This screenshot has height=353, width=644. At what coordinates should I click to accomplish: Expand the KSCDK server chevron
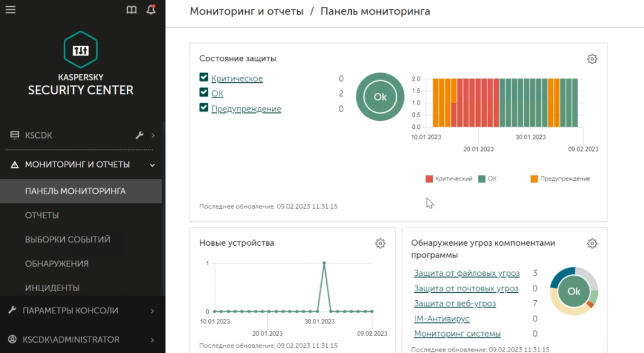153,135
